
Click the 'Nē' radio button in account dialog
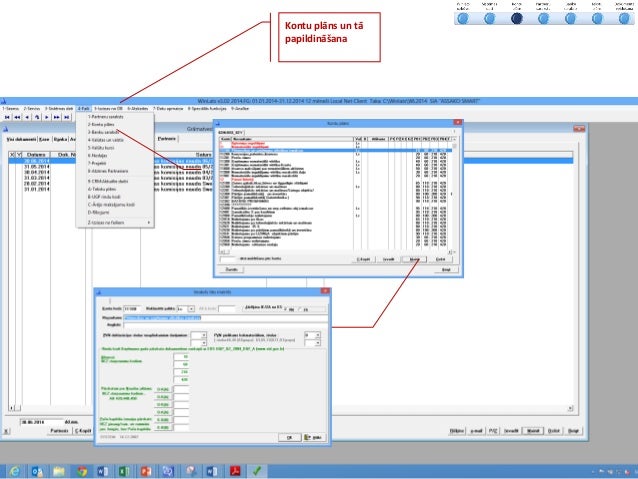point(286,309)
